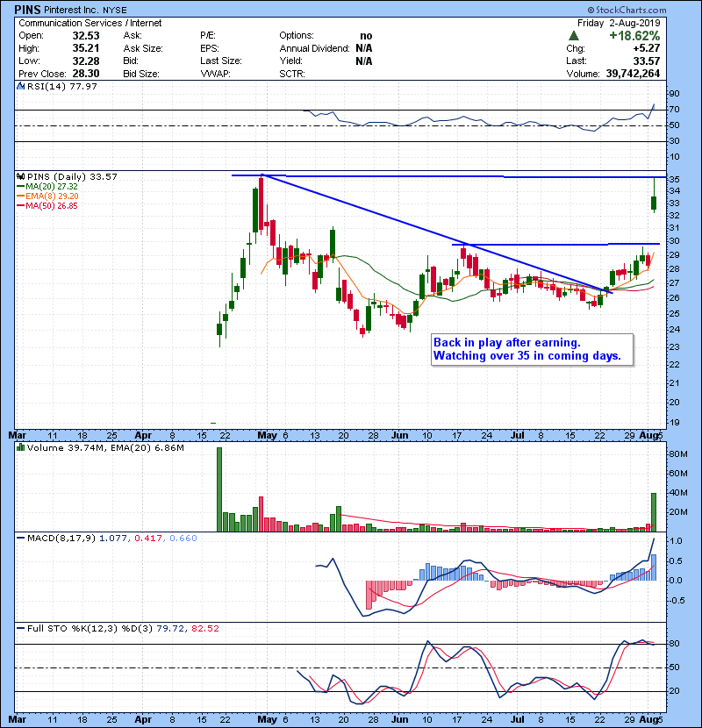Viewport: 702px width, 728px height.
Task: Click the Bid Size label
Action: (141, 74)
